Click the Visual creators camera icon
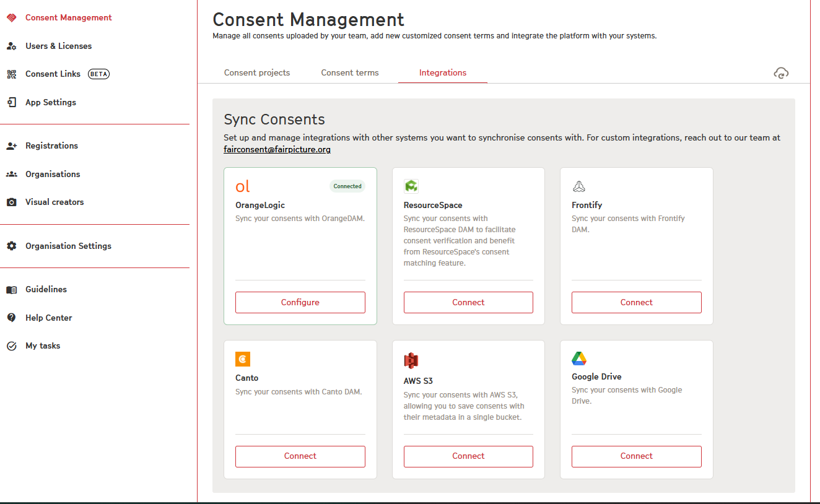The height and width of the screenshot is (504, 820). (x=11, y=202)
